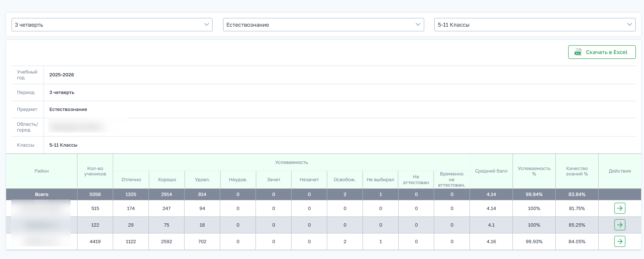Viewport: 644px width, 259px height.
Task: Open the 5-11 Классы dropdown
Action: coord(535,25)
